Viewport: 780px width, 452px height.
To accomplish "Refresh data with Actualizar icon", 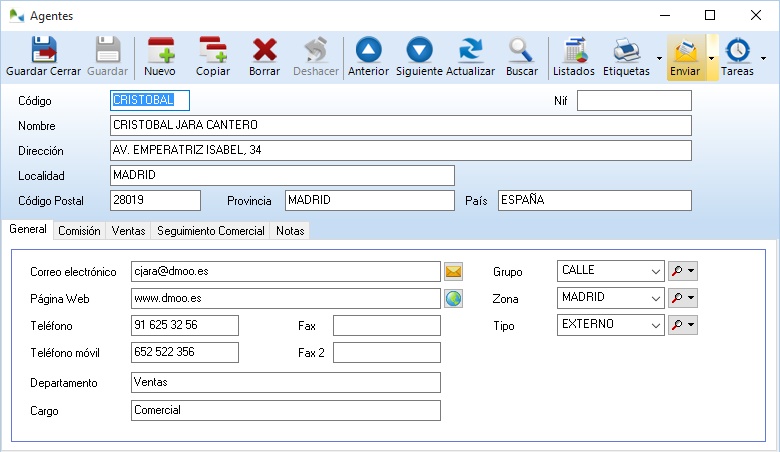I will coord(470,57).
